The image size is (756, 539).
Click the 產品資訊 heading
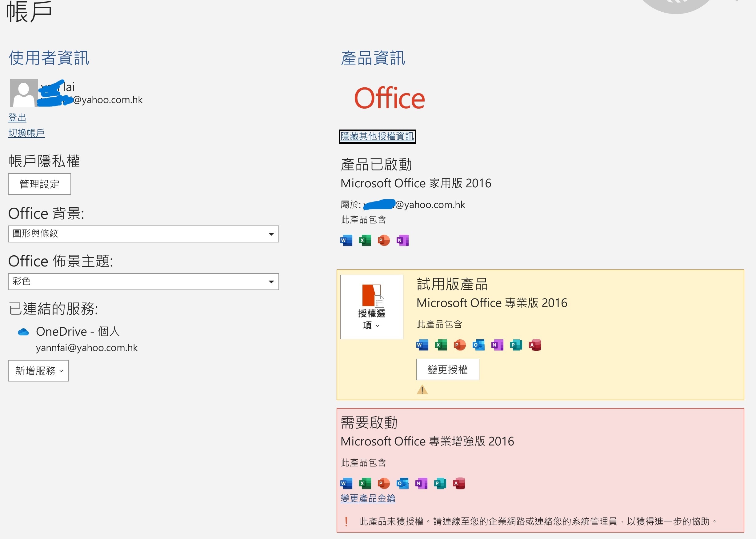point(373,58)
